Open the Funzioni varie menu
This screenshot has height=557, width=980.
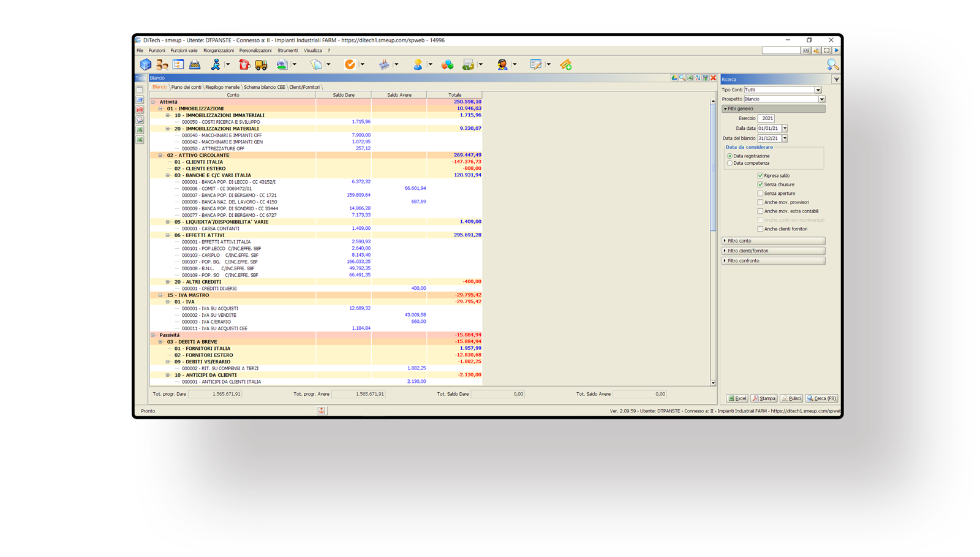(184, 51)
